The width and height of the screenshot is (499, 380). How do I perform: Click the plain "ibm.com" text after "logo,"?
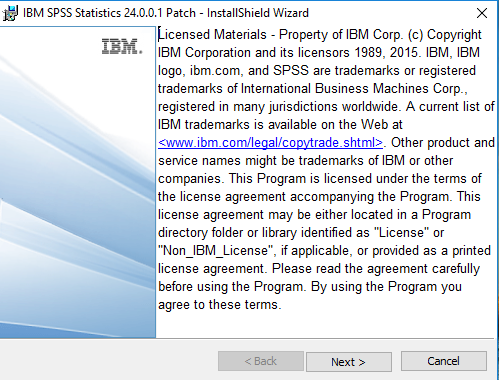(x=215, y=71)
